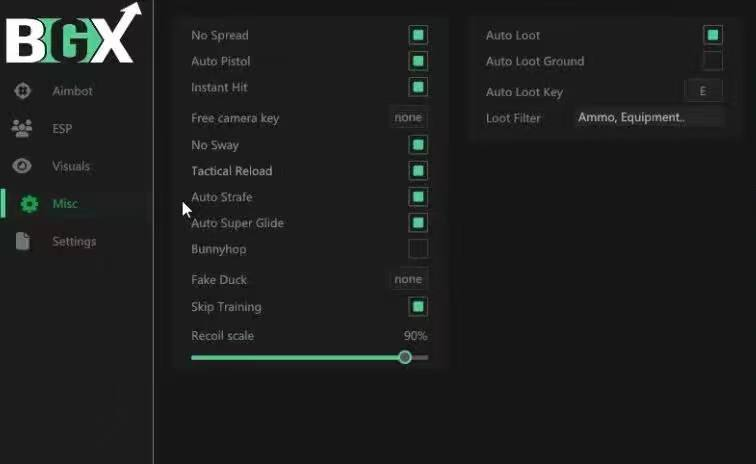This screenshot has width=756, height=464.
Task: Disable the Instant Hit checkbox
Action: tap(418, 88)
